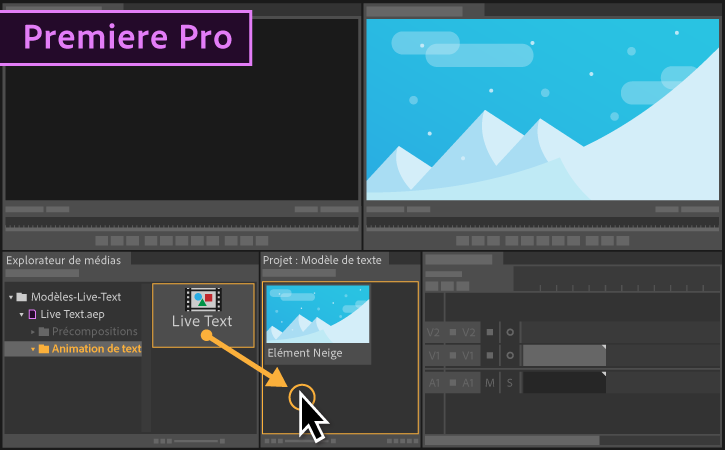Collapse the Animation de text folder arrow
The width and height of the screenshot is (725, 450).
(33, 349)
